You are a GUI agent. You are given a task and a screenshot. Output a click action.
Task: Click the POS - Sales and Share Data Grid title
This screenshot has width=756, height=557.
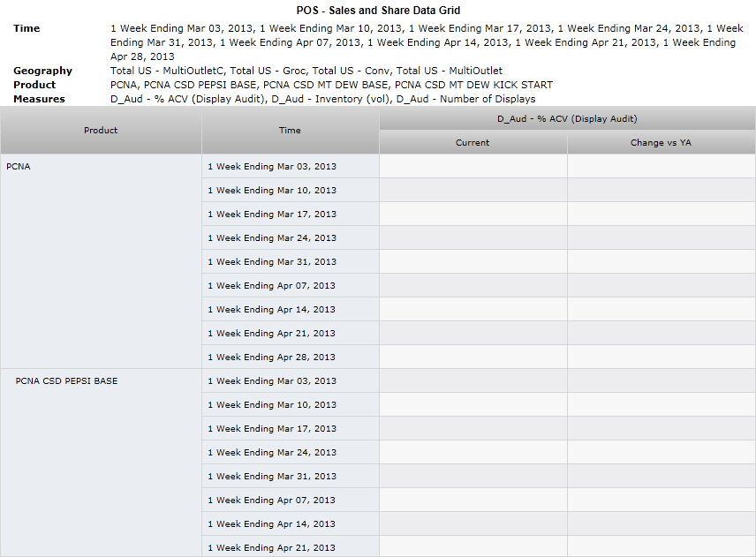tap(378, 10)
